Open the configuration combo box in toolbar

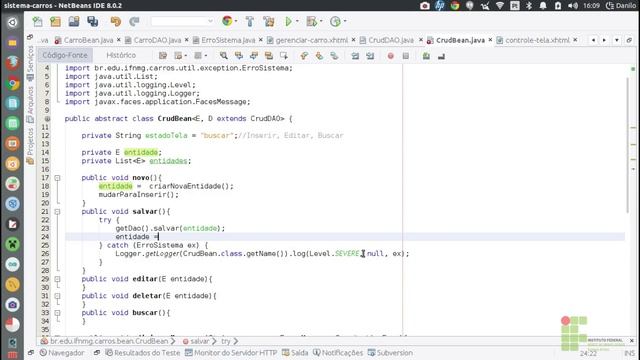(x=182, y=21)
